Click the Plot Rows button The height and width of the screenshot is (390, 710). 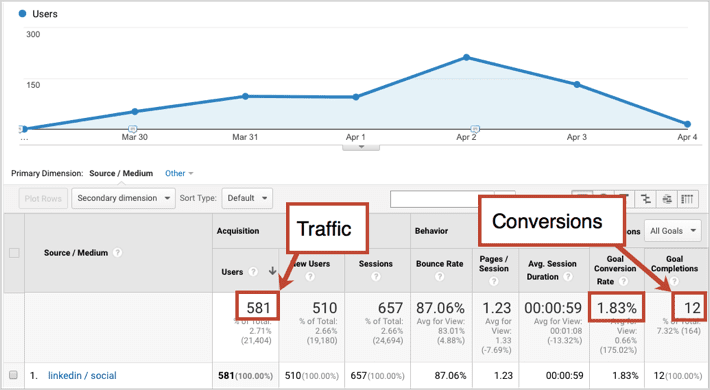[43, 198]
